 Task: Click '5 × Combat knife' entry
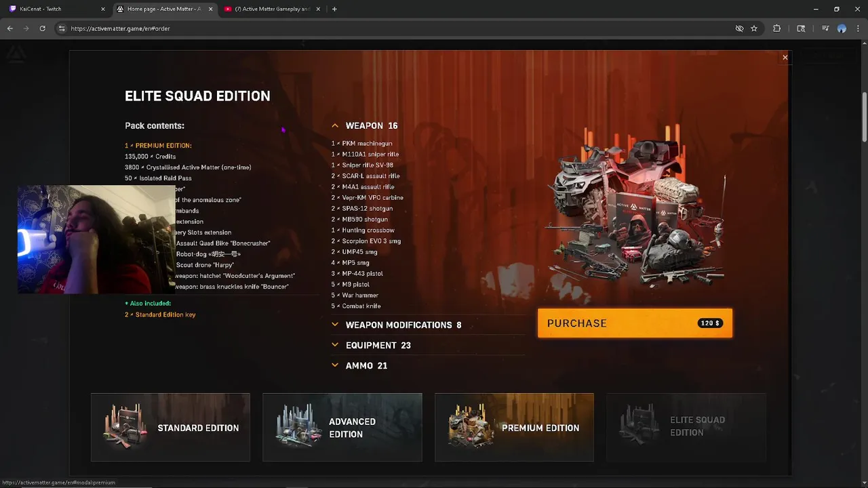click(x=356, y=306)
